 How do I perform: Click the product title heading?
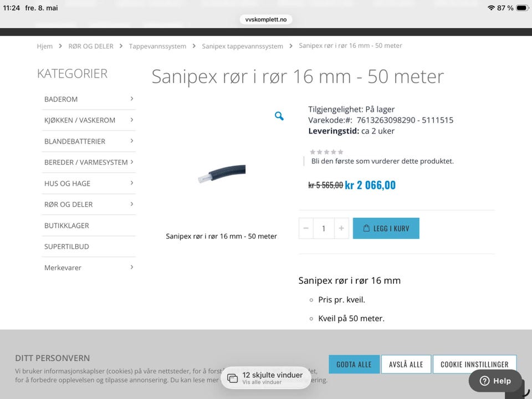tap(298, 76)
